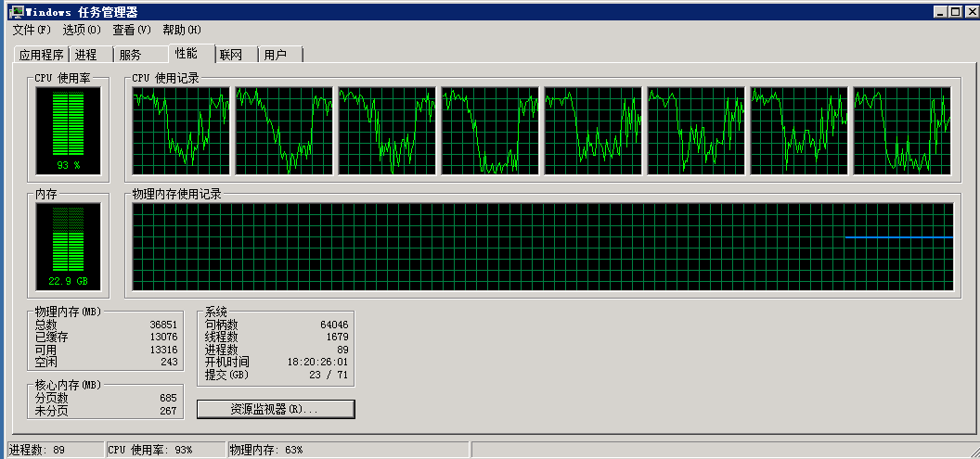Click the 空闲 value 243
The image size is (980, 459).
coord(169,362)
